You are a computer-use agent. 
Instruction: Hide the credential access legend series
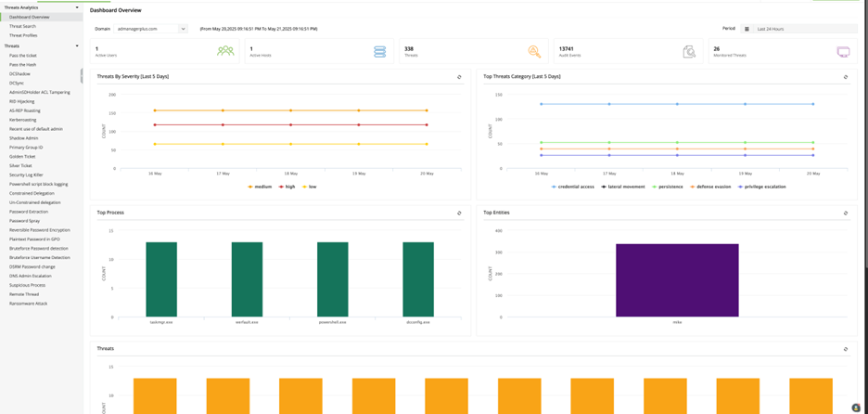point(572,187)
